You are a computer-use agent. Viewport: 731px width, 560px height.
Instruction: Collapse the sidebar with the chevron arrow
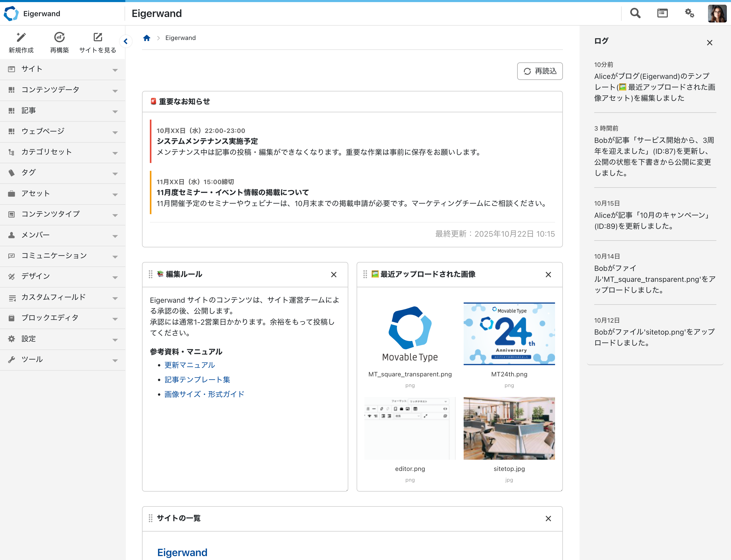click(x=126, y=41)
